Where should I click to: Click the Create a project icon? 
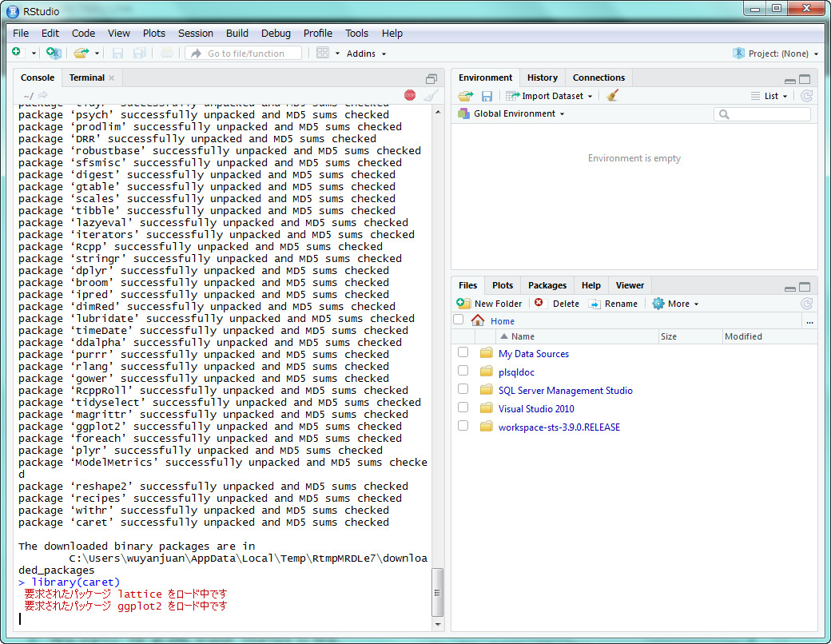[53, 53]
